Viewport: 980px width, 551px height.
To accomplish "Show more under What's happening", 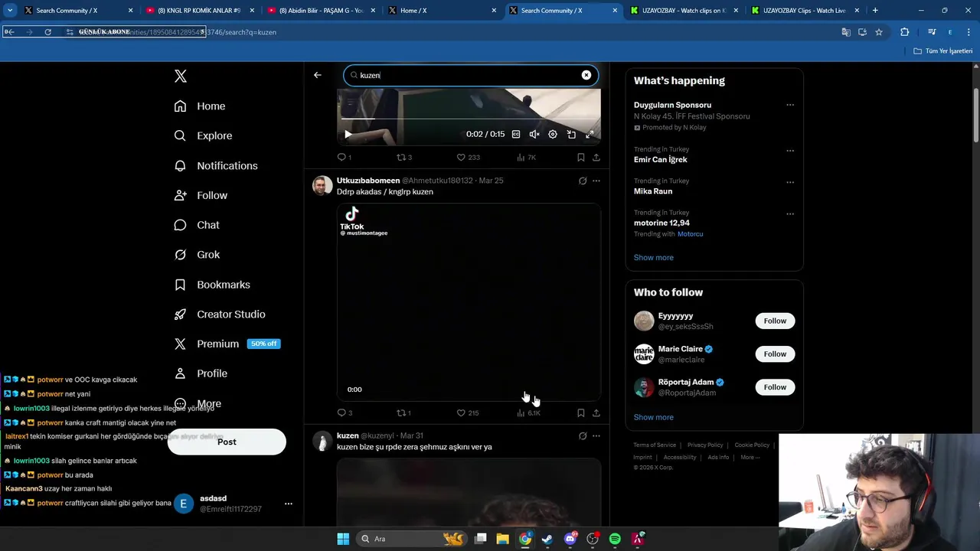I will 654,258.
